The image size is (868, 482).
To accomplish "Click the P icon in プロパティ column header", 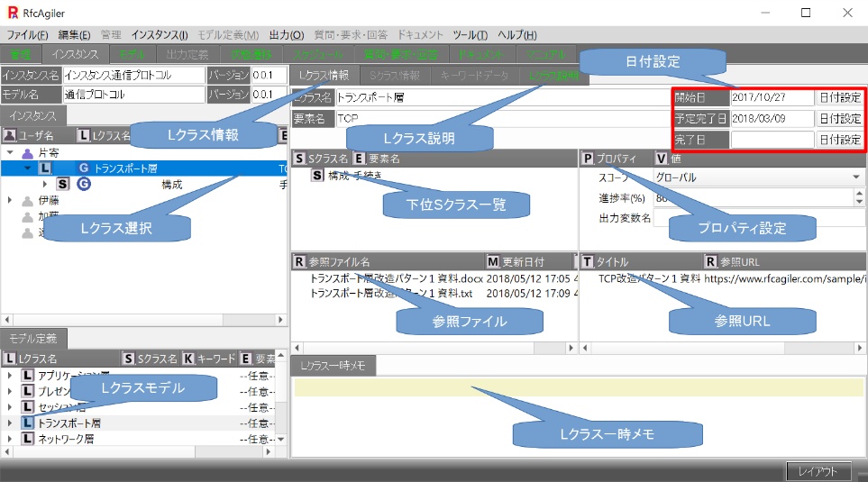I will 588,159.
